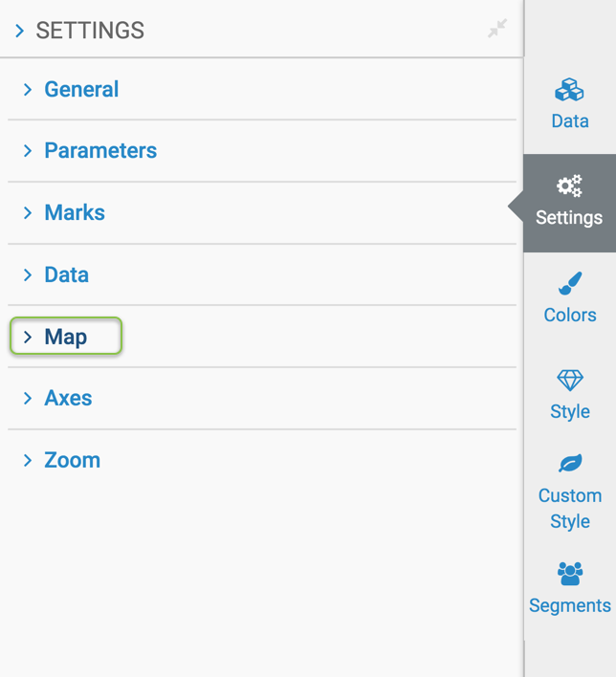Image resolution: width=616 pixels, height=677 pixels.
Task: Open the Map settings label
Action: (65, 338)
